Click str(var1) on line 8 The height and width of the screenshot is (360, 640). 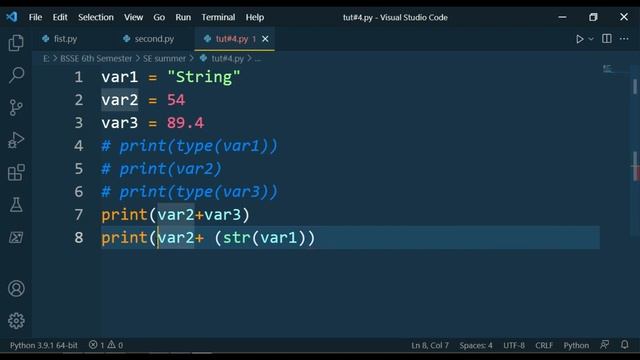(x=264, y=238)
